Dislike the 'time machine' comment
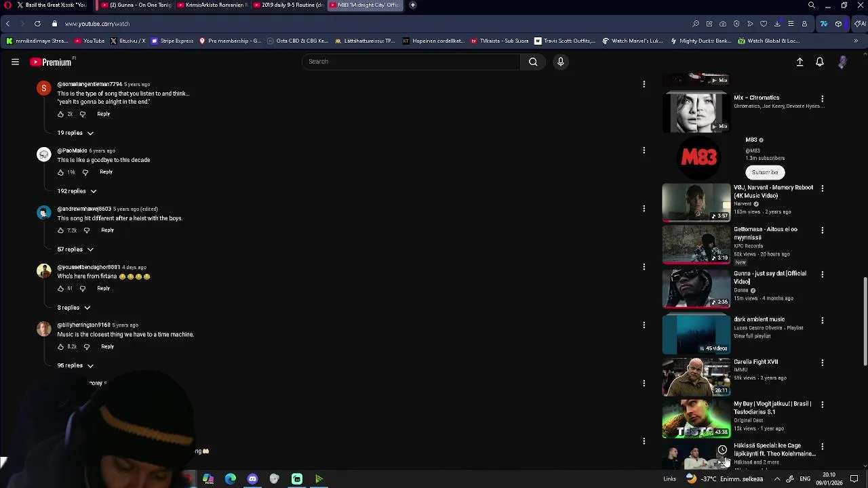This screenshot has width=868, height=488. point(86,347)
